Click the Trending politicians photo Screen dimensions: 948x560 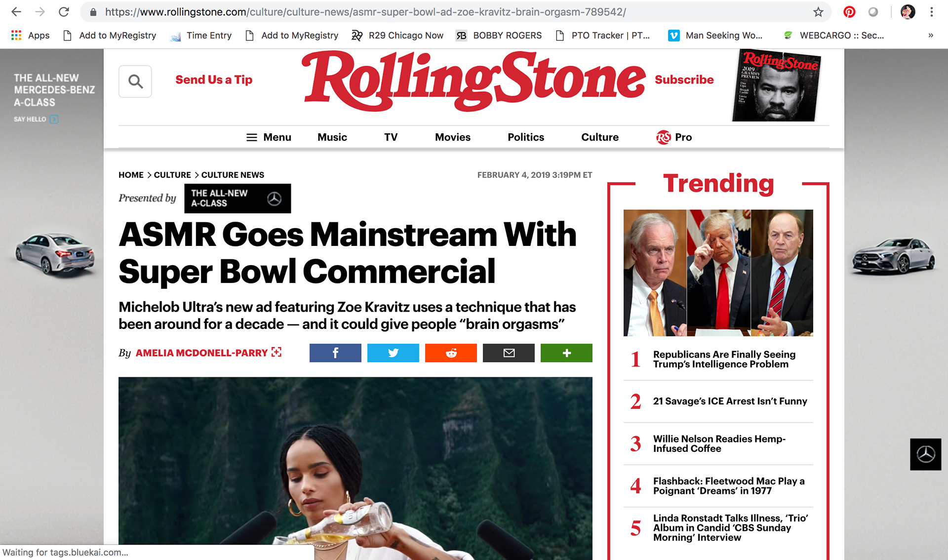click(718, 273)
